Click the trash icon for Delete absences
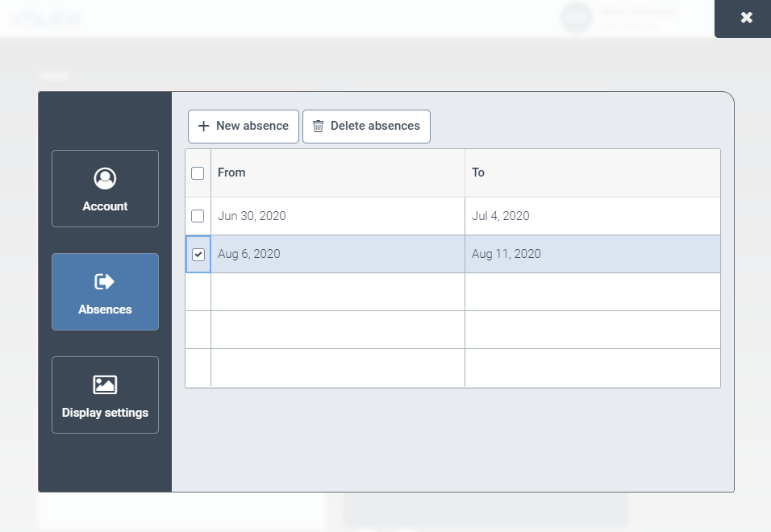Viewport: 771px width, 532px height. pos(319,127)
